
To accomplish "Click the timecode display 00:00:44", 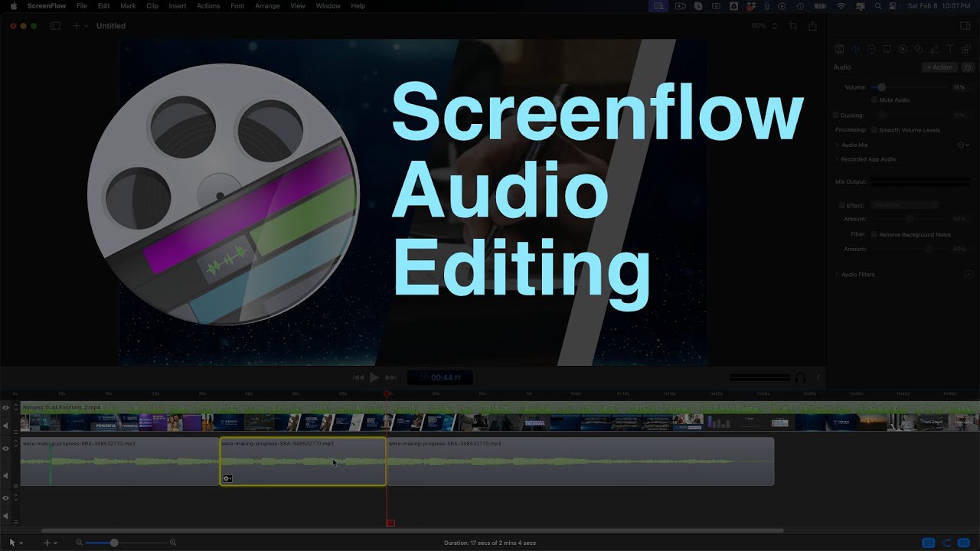I will [x=439, y=377].
